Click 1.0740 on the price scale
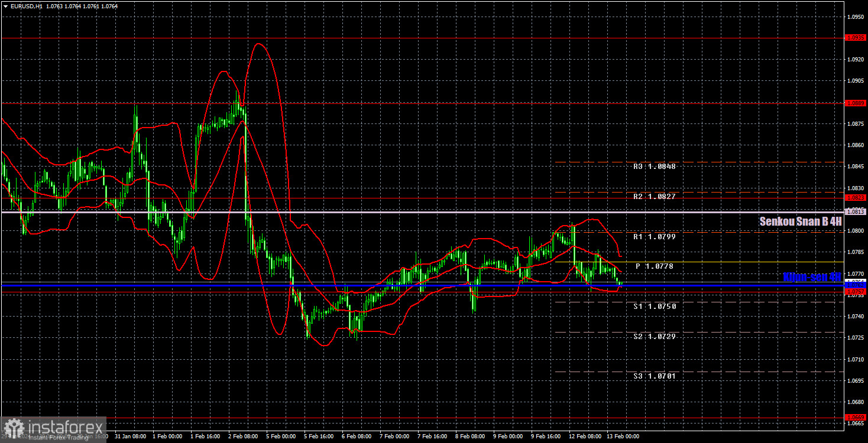 coord(856,317)
